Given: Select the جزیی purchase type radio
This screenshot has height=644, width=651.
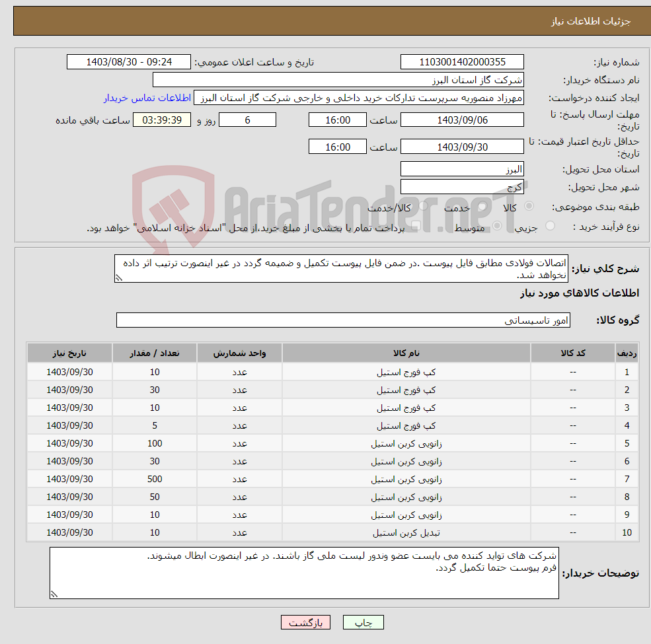Looking at the screenshot, I should [x=550, y=226].
